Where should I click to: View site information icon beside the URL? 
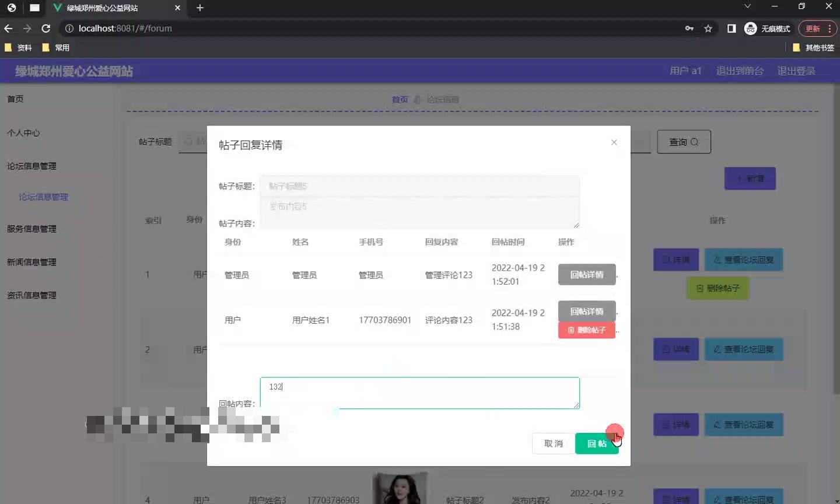click(69, 28)
